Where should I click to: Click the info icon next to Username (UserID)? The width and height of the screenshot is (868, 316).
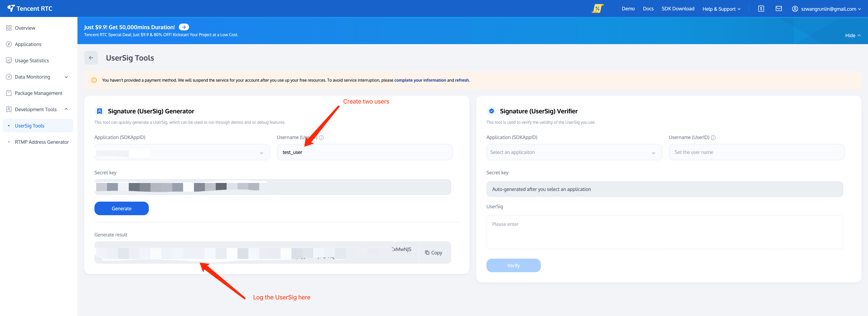pos(321,137)
